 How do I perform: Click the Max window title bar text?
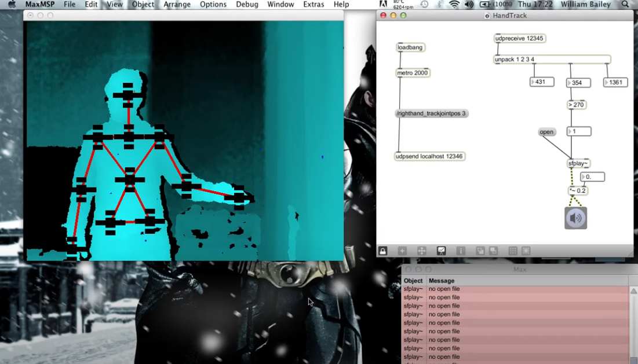click(520, 269)
